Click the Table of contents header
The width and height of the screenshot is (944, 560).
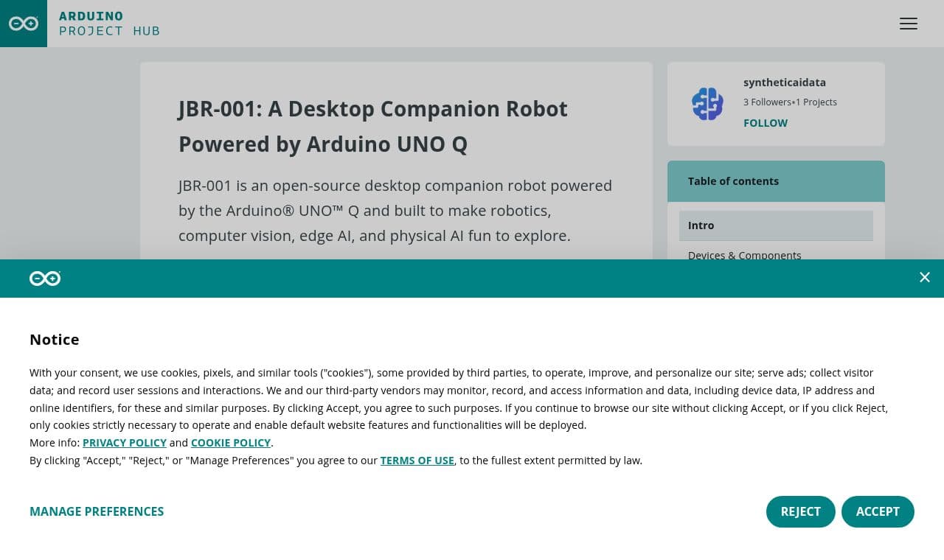(x=776, y=181)
